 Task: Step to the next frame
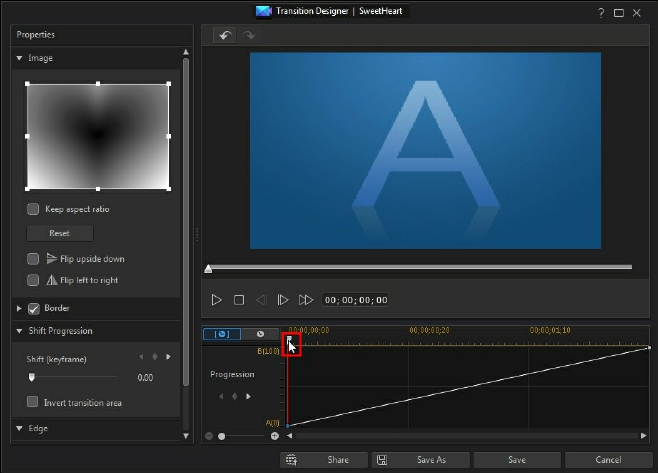click(283, 300)
